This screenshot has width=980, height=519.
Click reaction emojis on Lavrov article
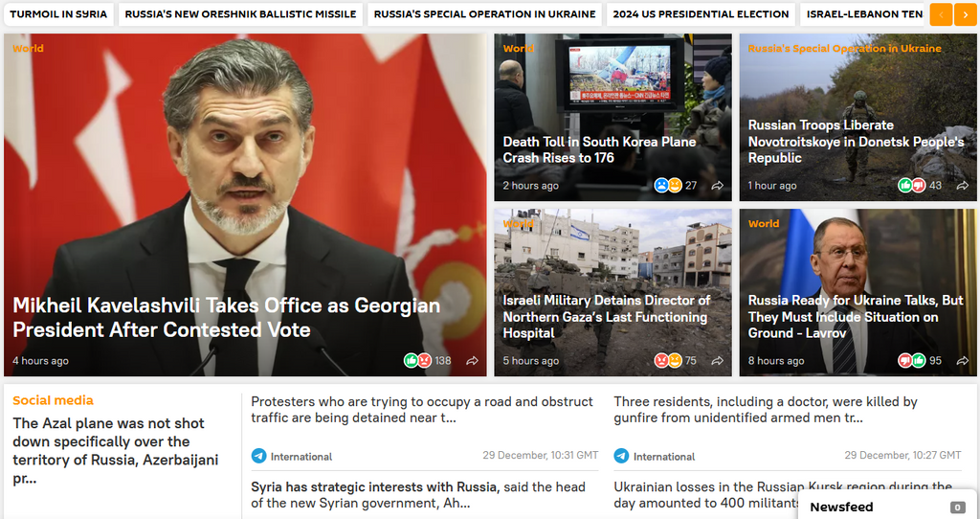pyautogui.click(x=912, y=361)
